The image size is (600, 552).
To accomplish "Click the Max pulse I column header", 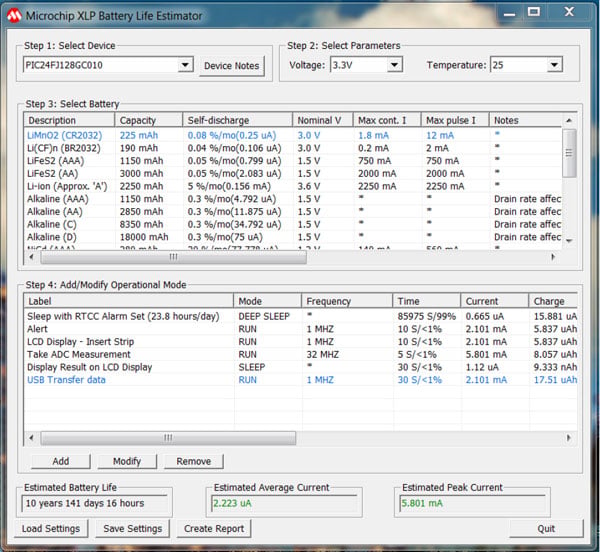I will (x=455, y=120).
